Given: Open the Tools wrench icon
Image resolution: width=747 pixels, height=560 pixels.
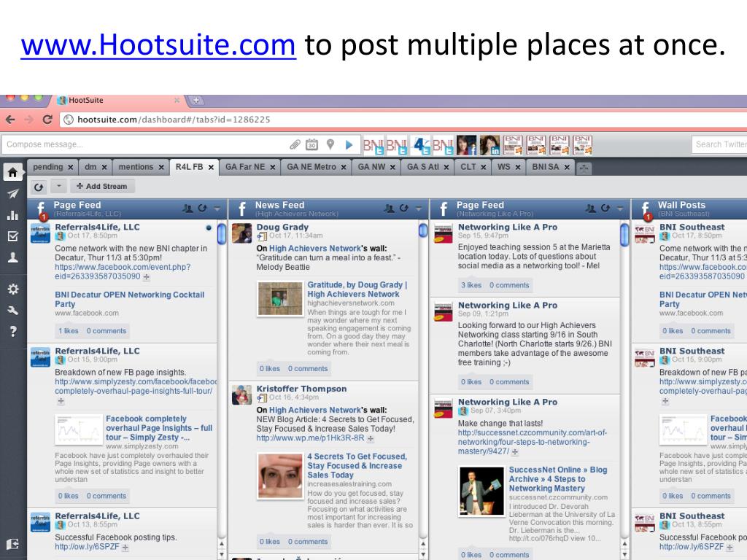Looking at the screenshot, I should 13,311.
